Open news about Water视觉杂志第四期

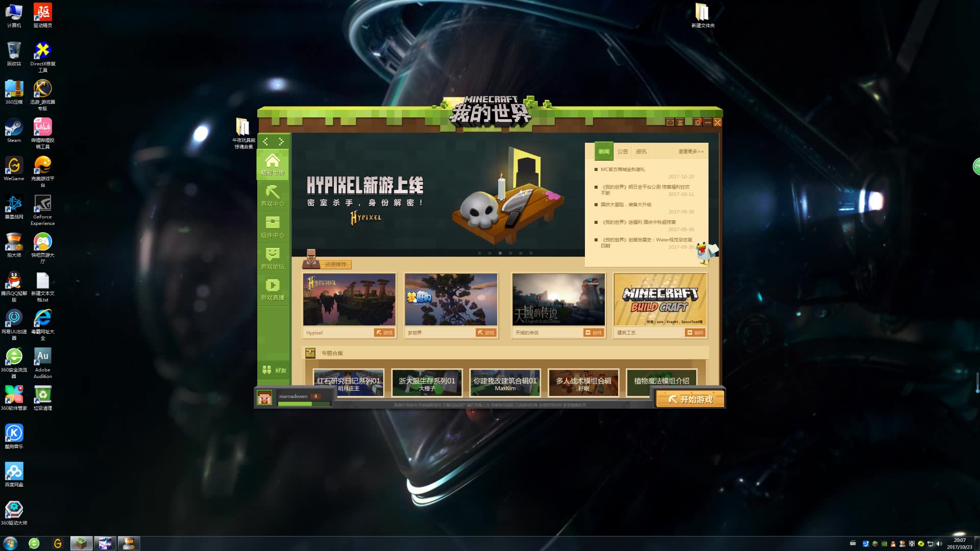coord(646,242)
